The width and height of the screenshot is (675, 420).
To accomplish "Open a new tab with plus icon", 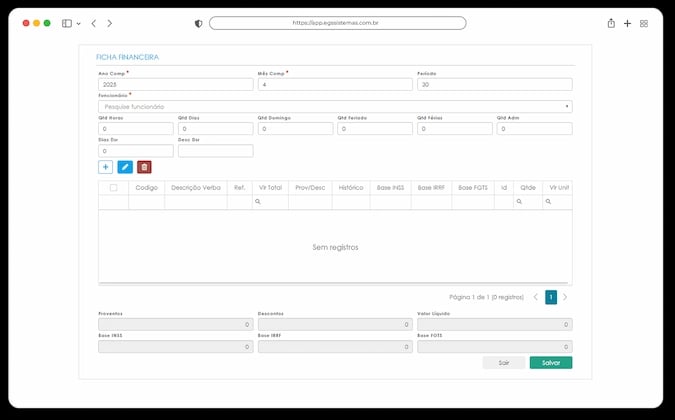I will coord(627,23).
